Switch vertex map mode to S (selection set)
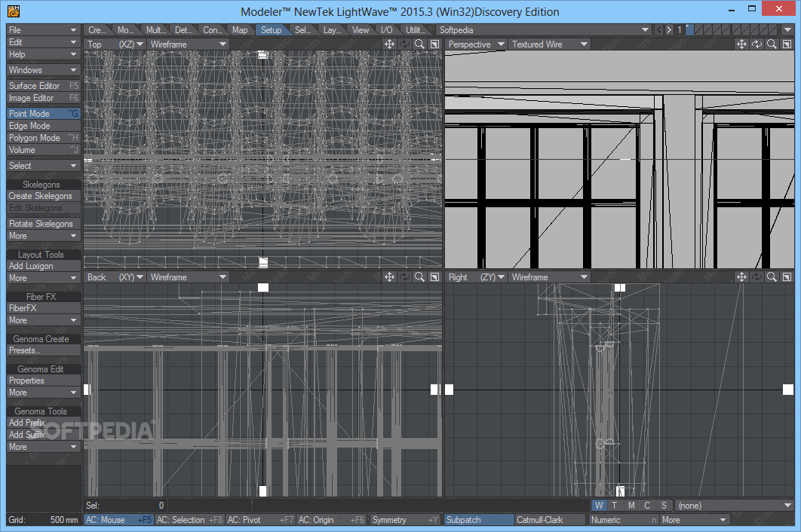The height and width of the screenshot is (532, 801). pos(664,506)
